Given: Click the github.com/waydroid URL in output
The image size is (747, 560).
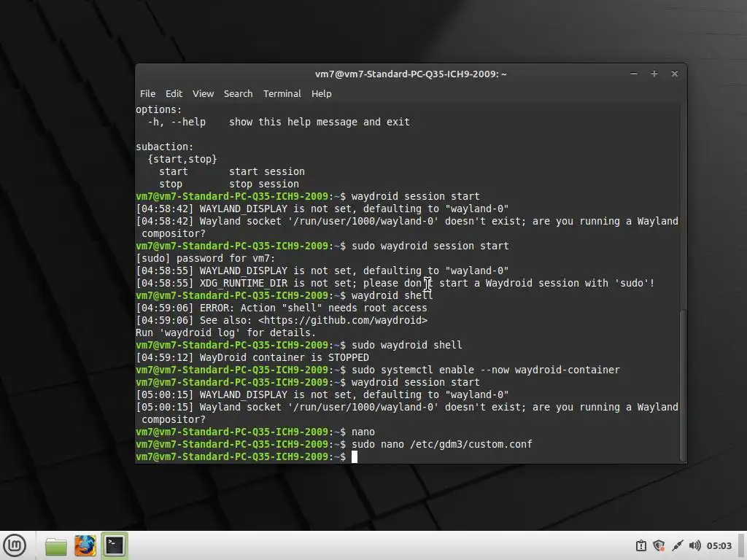Looking at the screenshot, I should click(343, 321).
